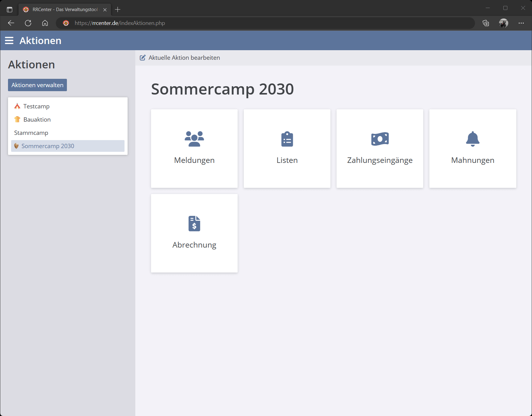The width and height of the screenshot is (532, 416).
Task: Click the Listen clipboard icon
Action: 287,139
